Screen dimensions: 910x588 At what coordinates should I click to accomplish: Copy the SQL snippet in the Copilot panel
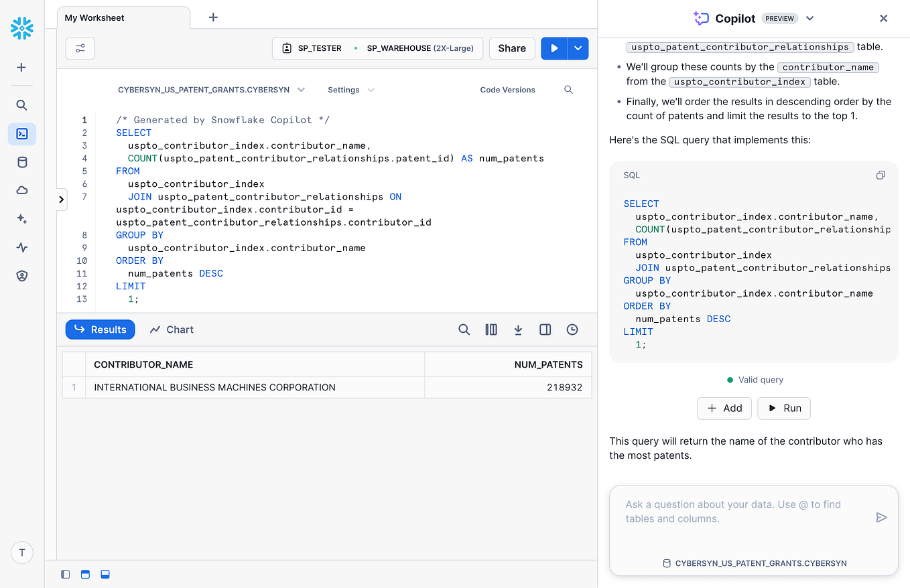point(881,175)
